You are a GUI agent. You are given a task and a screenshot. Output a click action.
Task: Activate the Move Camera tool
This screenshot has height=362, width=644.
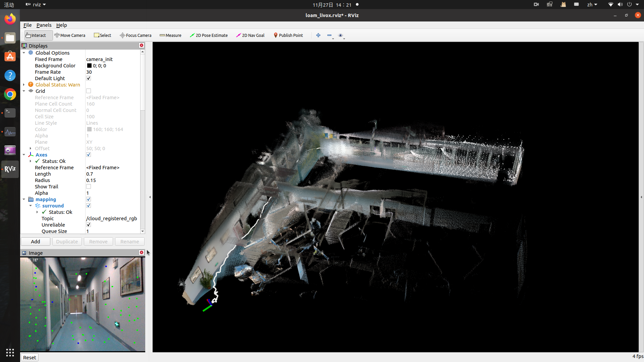(70, 35)
